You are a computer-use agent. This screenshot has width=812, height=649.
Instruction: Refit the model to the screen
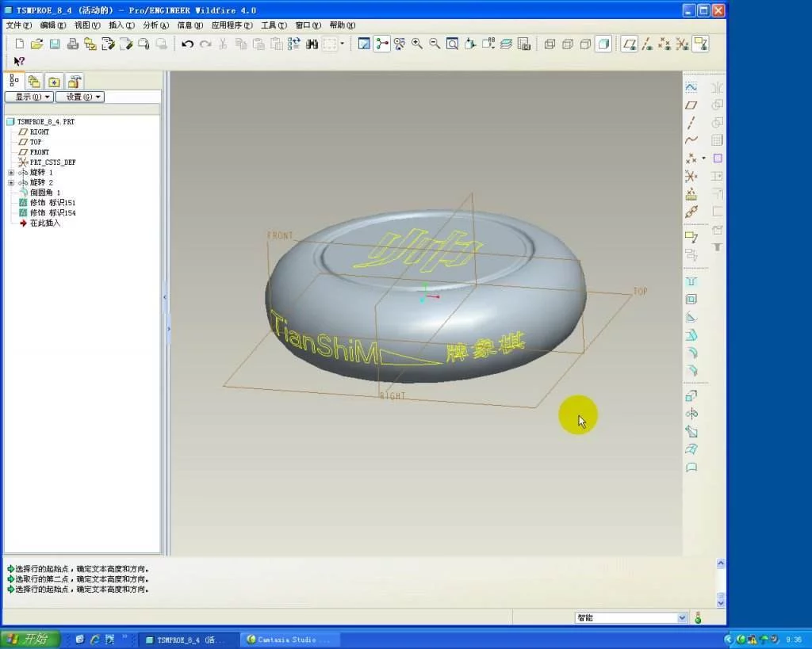tap(452, 44)
